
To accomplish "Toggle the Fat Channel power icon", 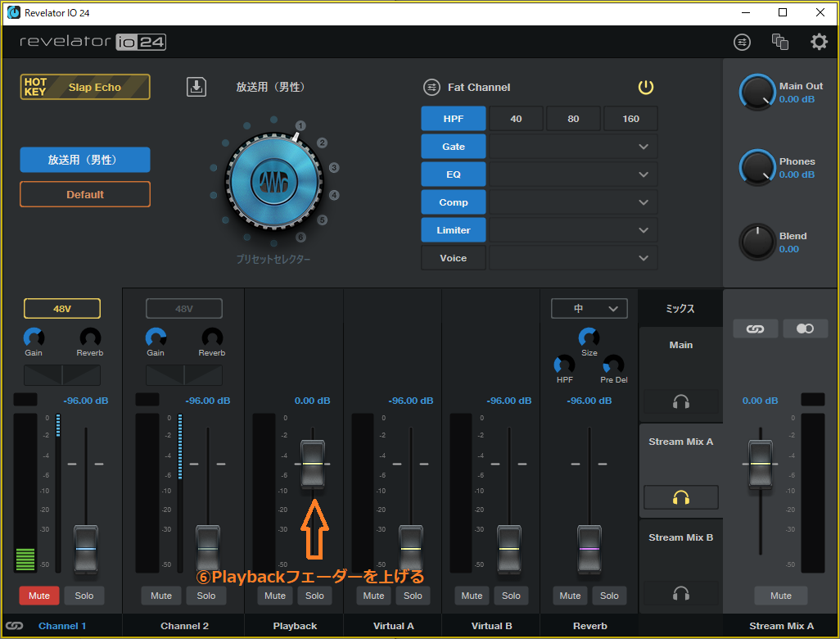I will coord(645,88).
